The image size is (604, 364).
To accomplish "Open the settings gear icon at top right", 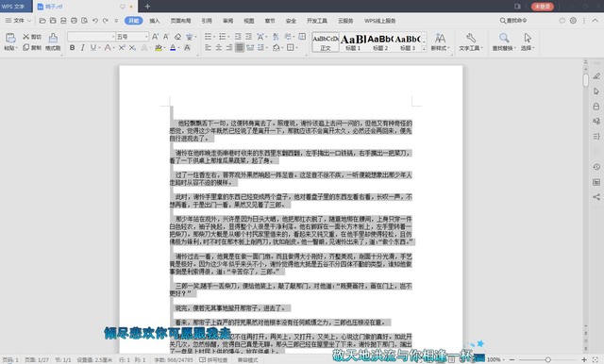I will [x=573, y=21].
